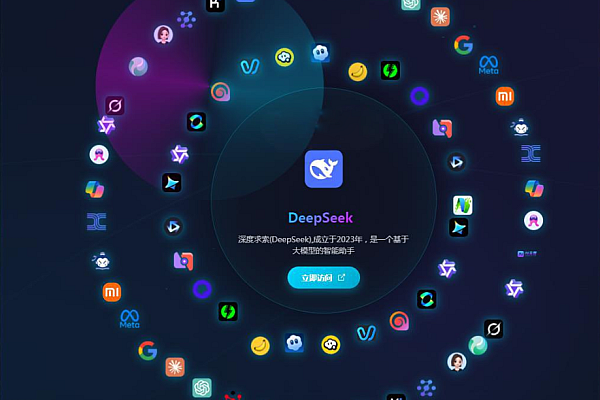The image size is (600, 400).
Task: Click the blue double-bracket icon on the right
Action: [531, 153]
